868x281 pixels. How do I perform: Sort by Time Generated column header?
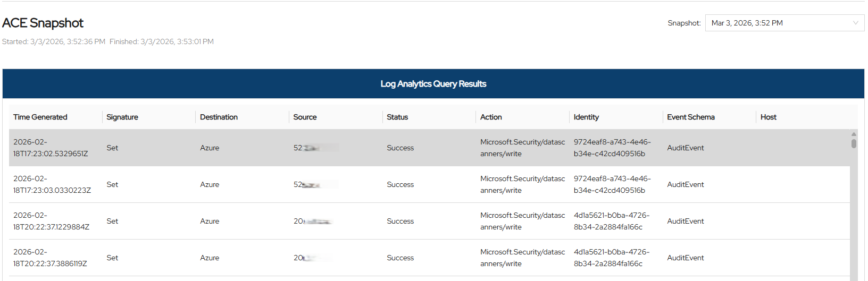[x=40, y=117]
